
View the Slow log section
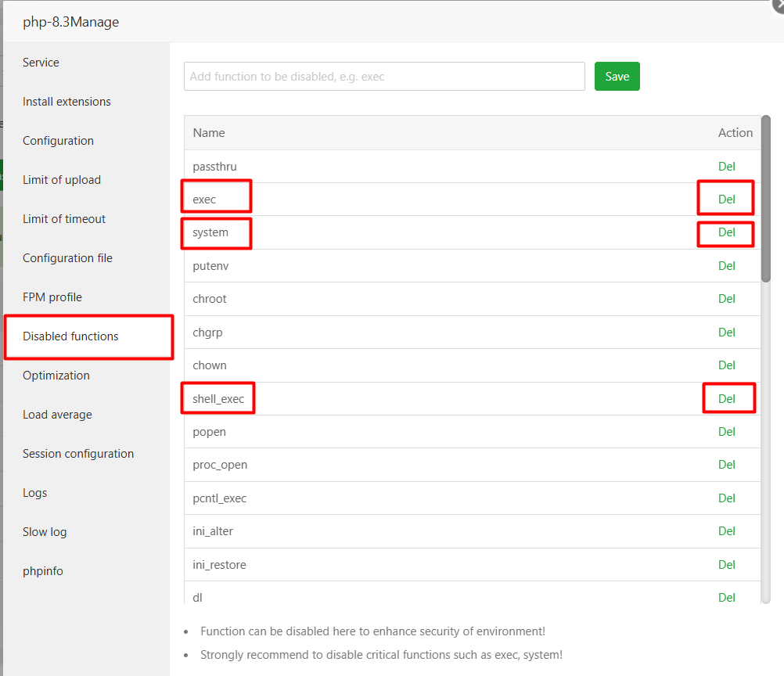[x=45, y=532]
